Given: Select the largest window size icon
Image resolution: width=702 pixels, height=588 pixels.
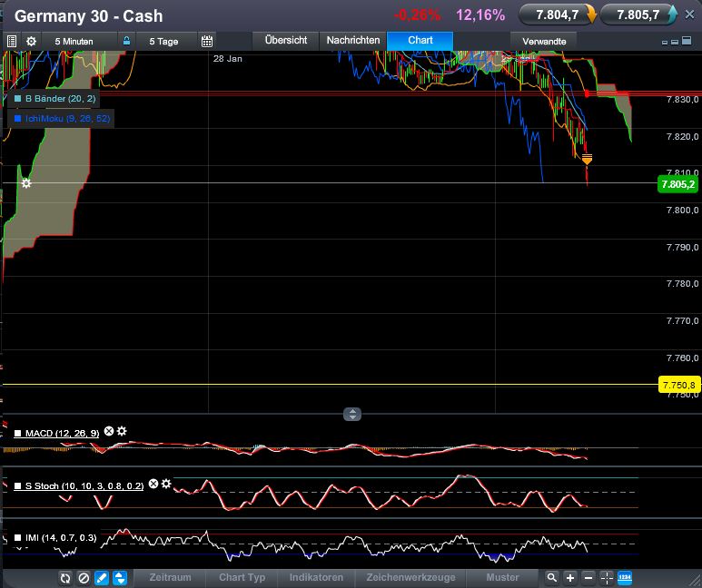Looking at the screenshot, I should click(687, 41).
